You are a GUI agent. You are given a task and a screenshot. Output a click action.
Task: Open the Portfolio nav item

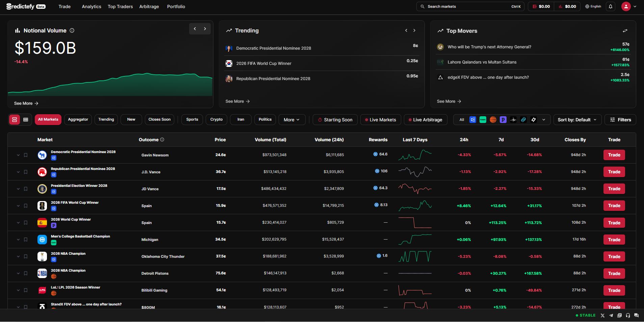point(176,6)
